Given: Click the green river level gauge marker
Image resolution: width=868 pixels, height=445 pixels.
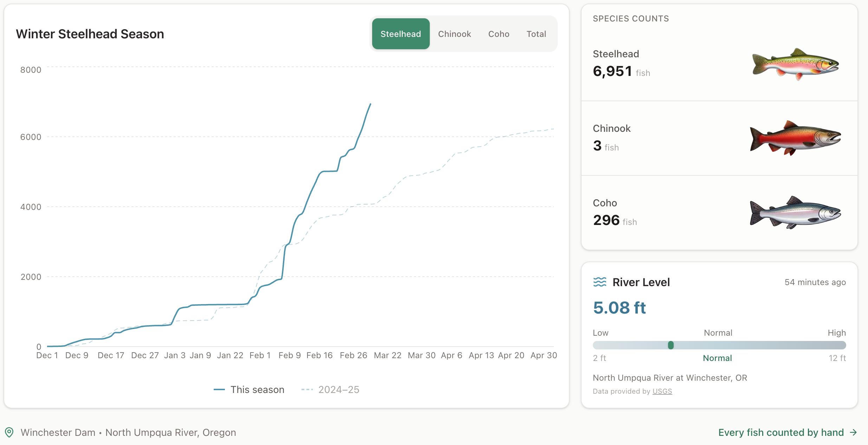Looking at the screenshot, I should pyautogui.click(x=671, y=345).
